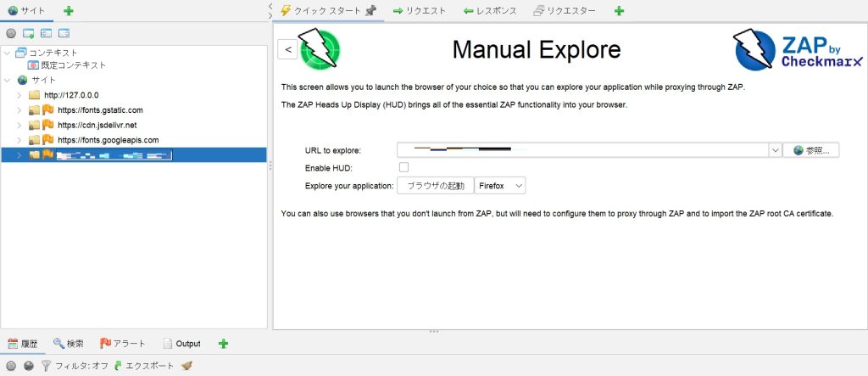Expand the http://127.0.0.0 node
The height and width of the screenshot is (376, 868).
point(19,95)
